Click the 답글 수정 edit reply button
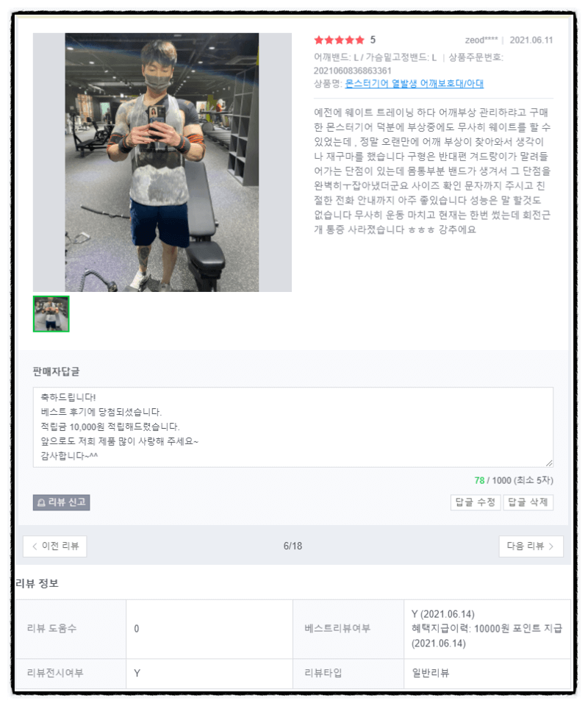 476,502
